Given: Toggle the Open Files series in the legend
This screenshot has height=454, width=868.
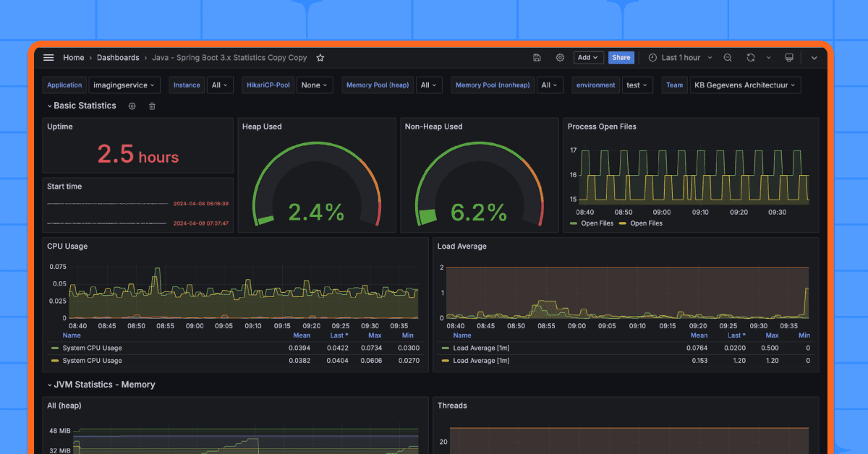Looking at the screenshot, I should coord(595,223).
